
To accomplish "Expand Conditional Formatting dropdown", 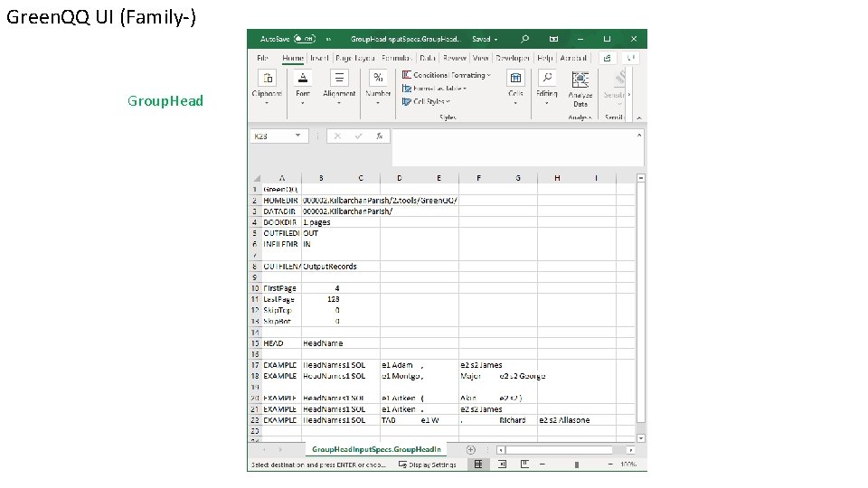I will (x=489, y=75).
